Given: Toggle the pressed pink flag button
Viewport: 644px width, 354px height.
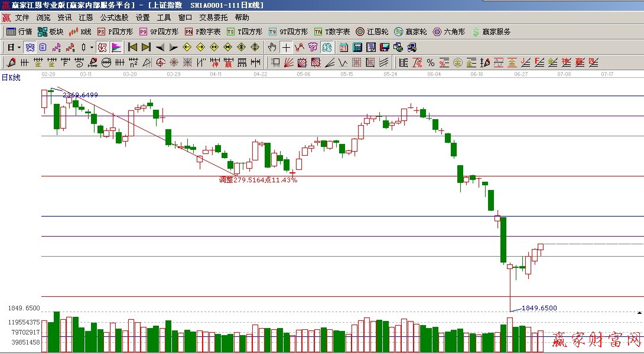Looking at the screenshot, I should (116, 47).
